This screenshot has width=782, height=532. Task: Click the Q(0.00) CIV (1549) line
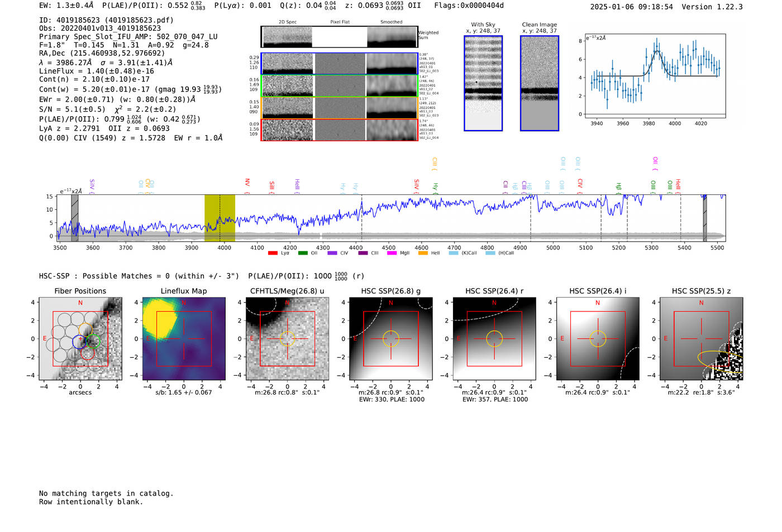[131, 138]
